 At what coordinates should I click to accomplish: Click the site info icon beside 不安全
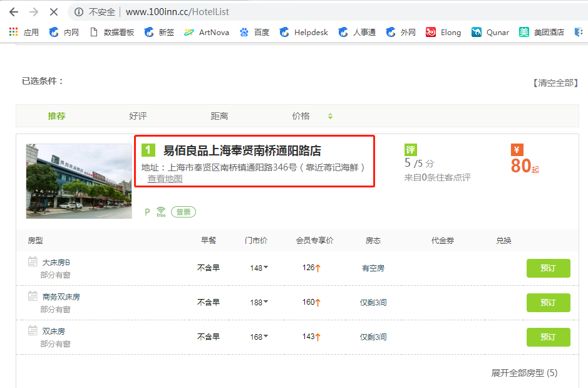click(79, 12)
